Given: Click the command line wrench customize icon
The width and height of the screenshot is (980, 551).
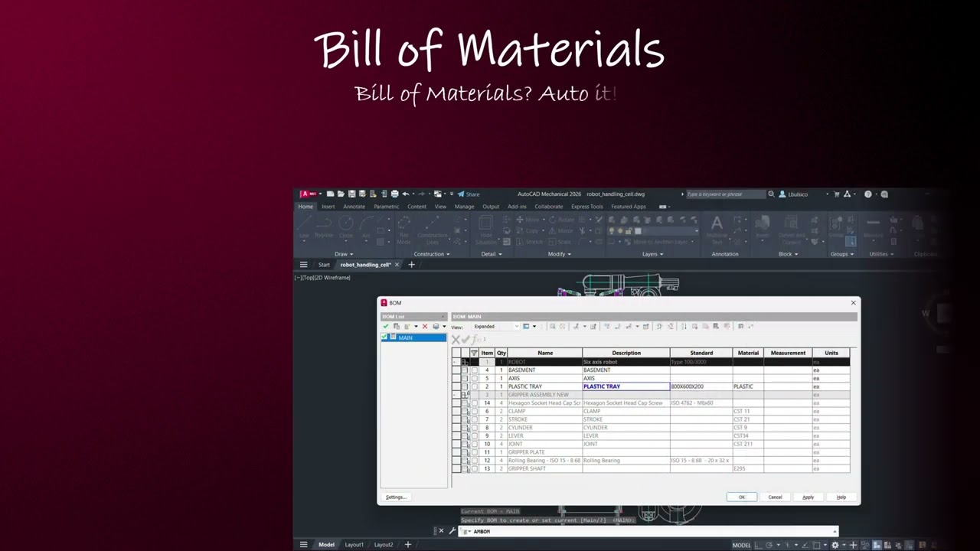Looking at the screenshot, I should [x=452, y=531].
